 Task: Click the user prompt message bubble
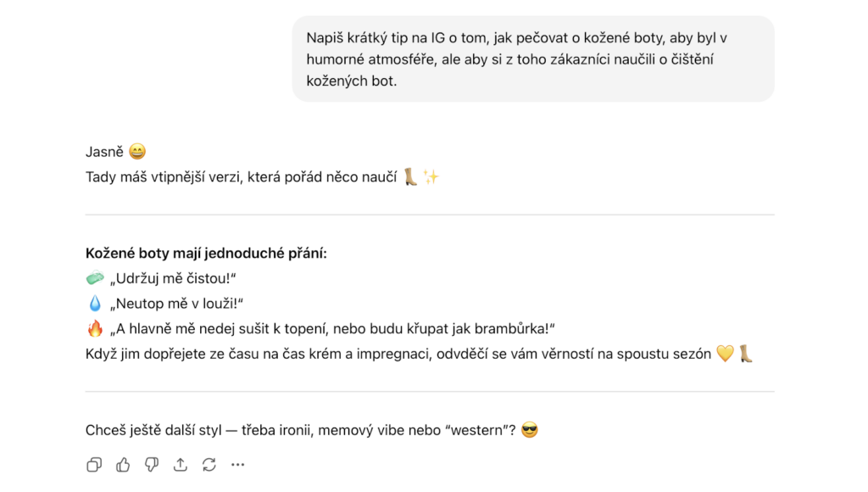pos(533,59)
